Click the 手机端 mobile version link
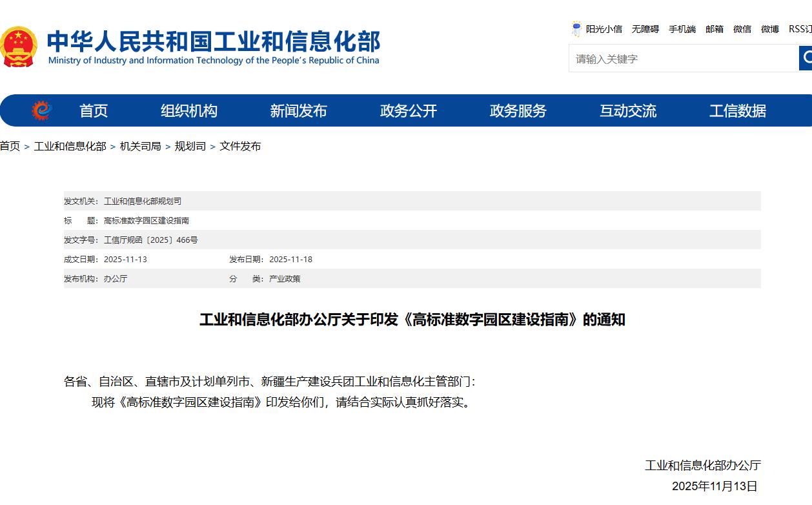 point(682,29)
